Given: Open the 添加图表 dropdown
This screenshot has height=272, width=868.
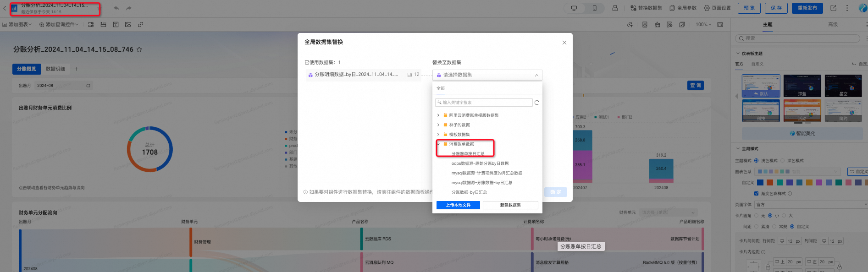Looking at the screenshot, I should click(17, 25).
